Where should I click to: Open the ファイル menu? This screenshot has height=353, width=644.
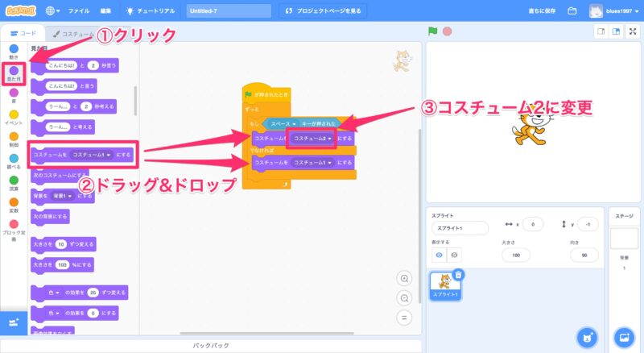coord(79,11)
